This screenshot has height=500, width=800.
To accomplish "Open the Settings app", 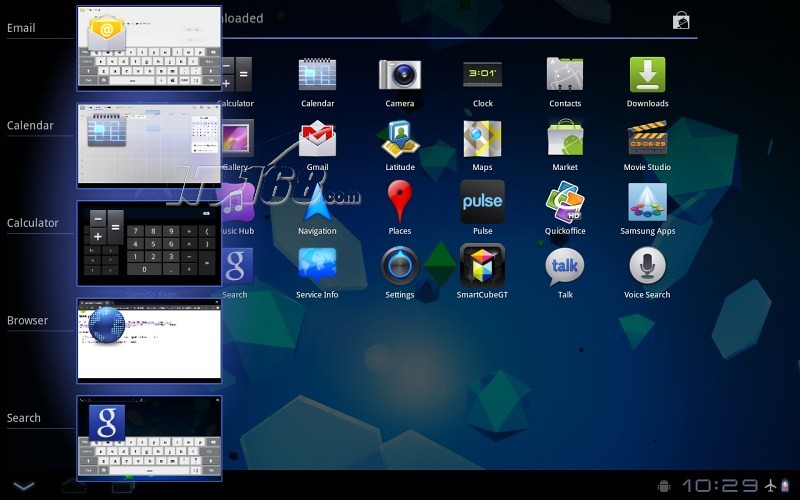I will point(399,267).
